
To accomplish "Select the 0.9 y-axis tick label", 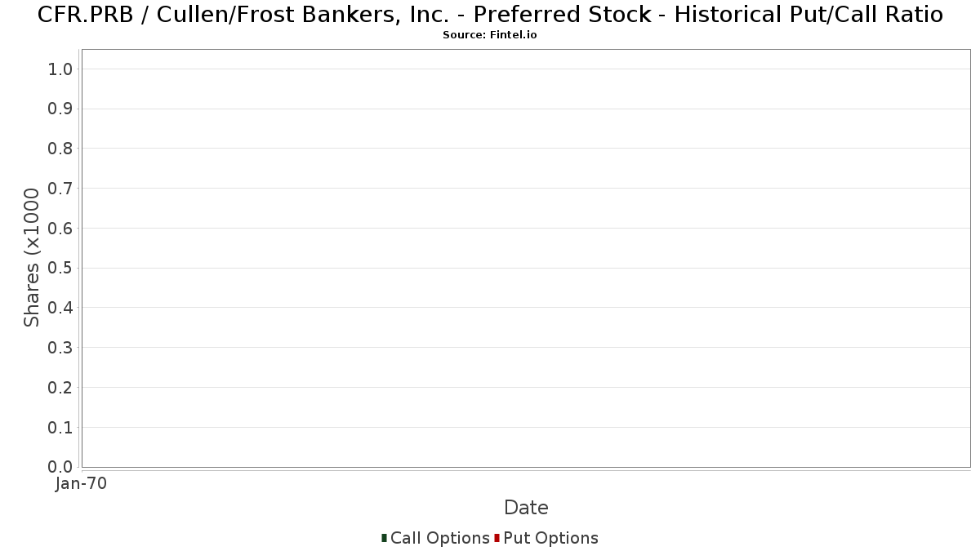I will coord(61,109).
